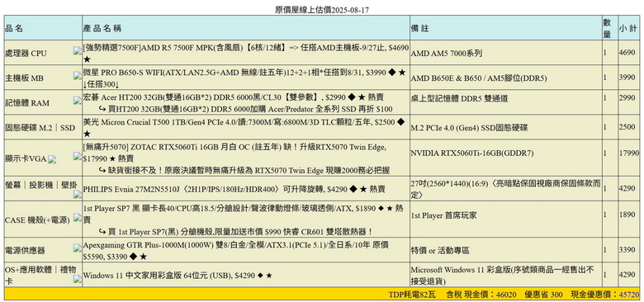Click the CPU subtotal 4690
The image size is (644, 302).
pos(627,53)
